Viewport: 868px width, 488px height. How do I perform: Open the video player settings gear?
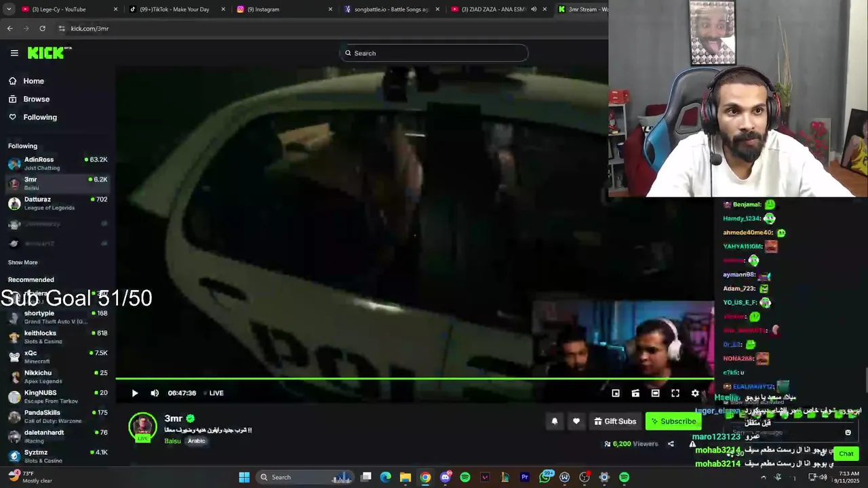tap(695, 393)
